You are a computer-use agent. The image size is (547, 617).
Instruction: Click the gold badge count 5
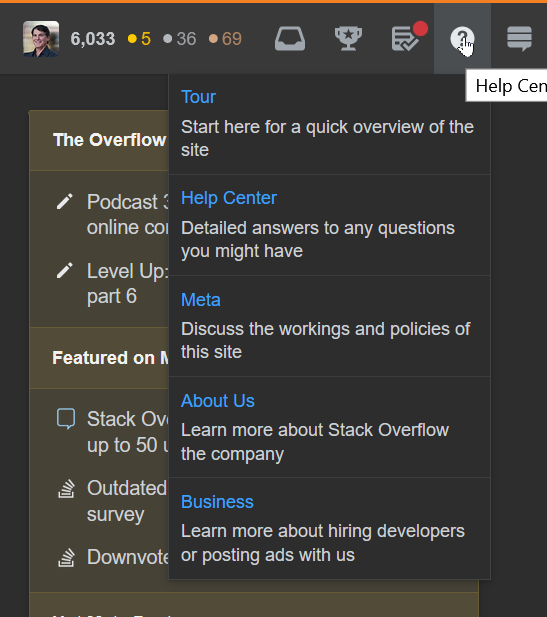tap(140, 39)
